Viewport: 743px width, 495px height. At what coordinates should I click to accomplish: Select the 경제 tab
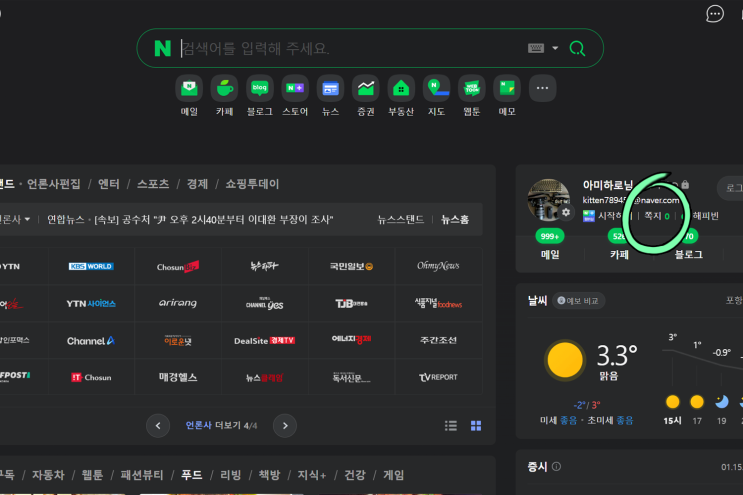pyautogui.click(x=197, y=184)
